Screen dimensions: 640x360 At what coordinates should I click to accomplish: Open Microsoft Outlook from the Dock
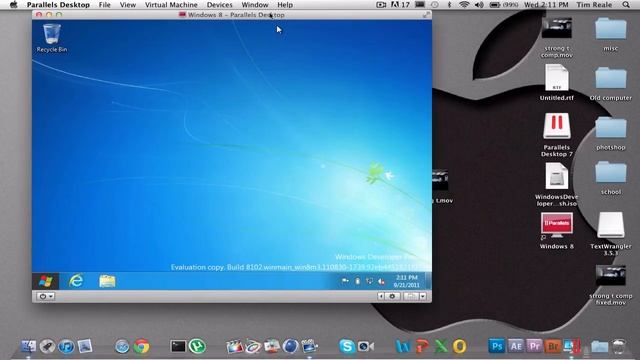[459, 346]
